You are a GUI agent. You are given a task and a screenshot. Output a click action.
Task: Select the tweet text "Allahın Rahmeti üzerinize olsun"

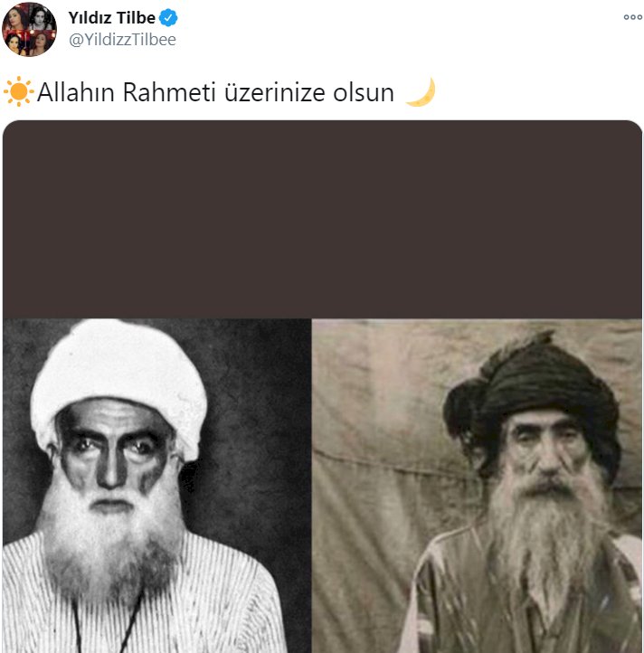tap(215, 92)
